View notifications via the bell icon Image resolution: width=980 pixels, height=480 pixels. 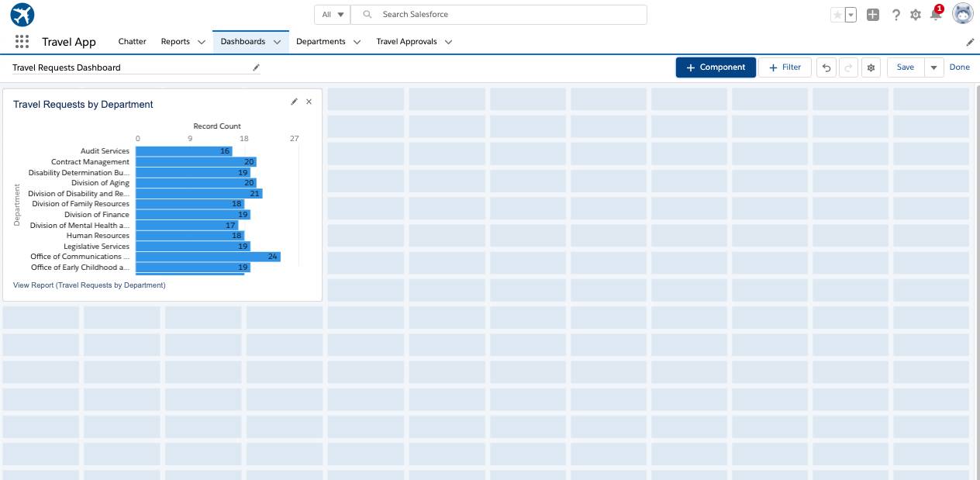(935, 15)
